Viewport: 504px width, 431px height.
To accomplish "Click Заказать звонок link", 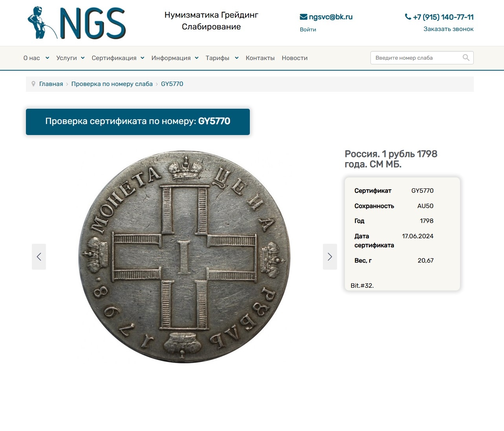I will pyautogui.click(x=448, y=29).
